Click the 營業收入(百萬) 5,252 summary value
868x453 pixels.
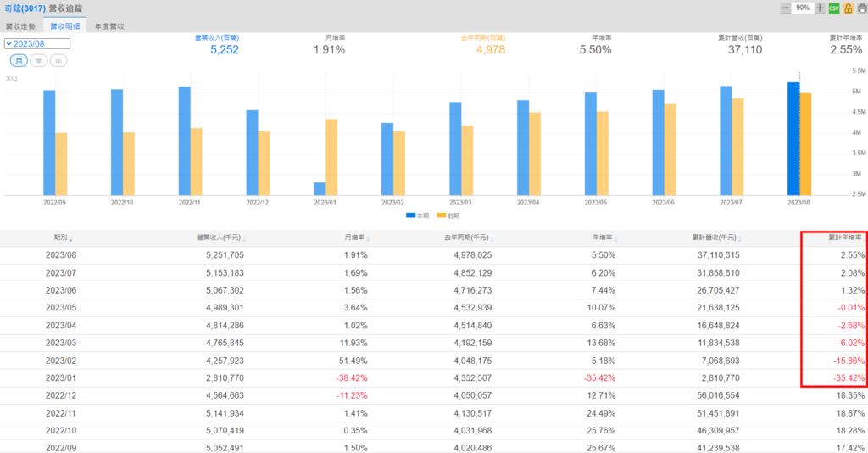coord(224,50)
